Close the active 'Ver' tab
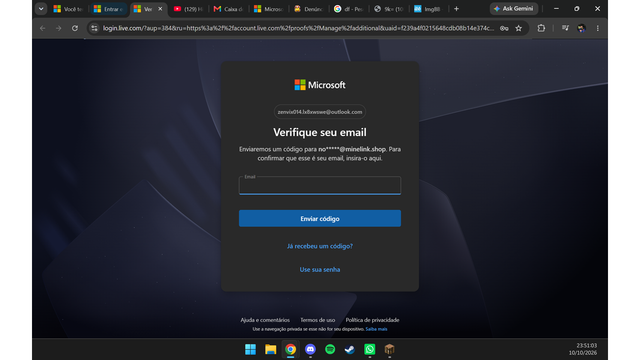This screenshot has height=360, width=640. tap(160, 9)
